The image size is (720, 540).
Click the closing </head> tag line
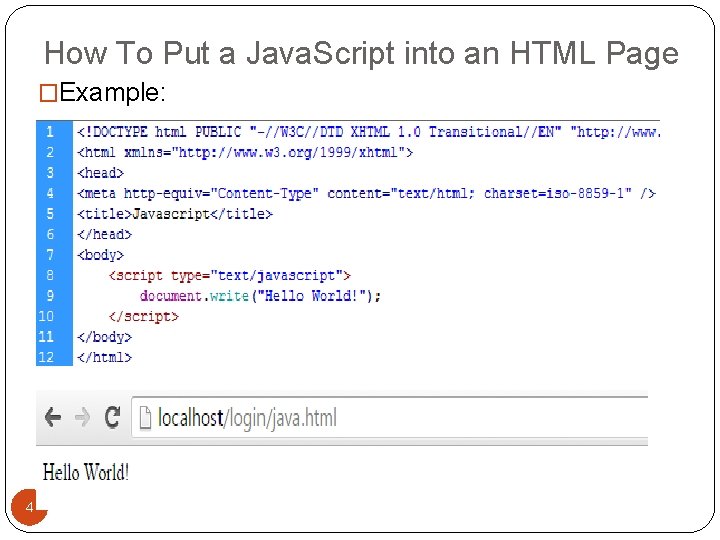point(105,234)
